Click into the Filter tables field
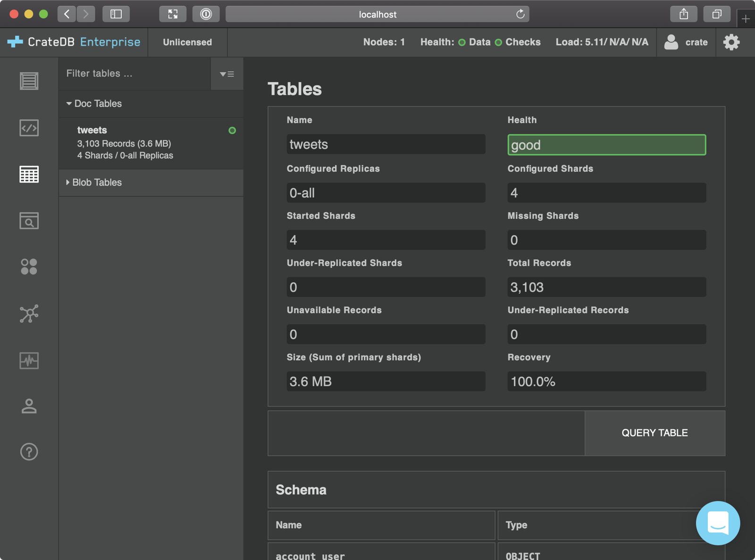Image resolution: width=755 pixels, height=560 pixels. click(x=134, y=74)
